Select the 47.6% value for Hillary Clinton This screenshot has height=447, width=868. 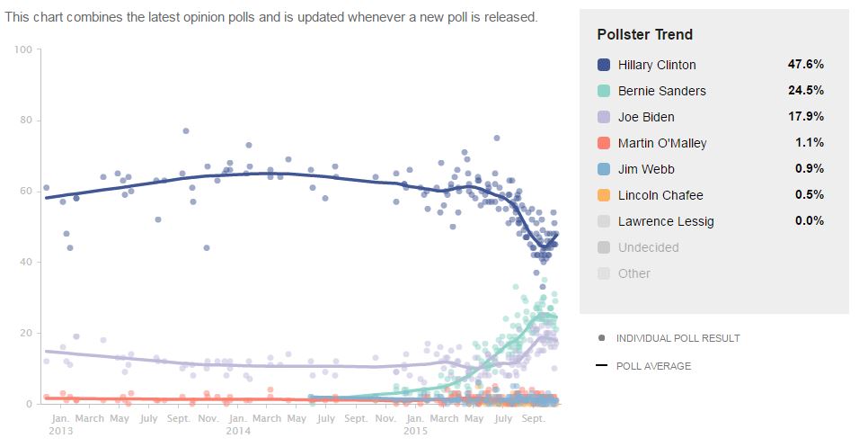point(805,65)
